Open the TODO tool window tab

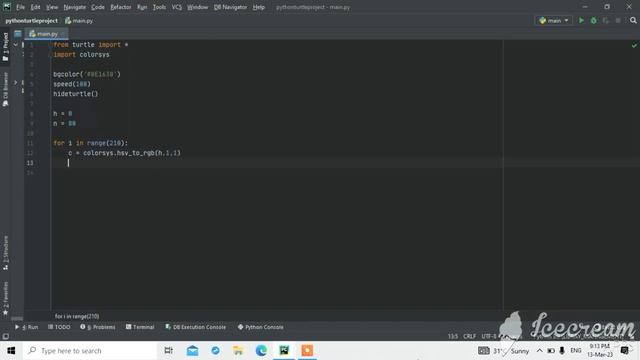point(59,327)
